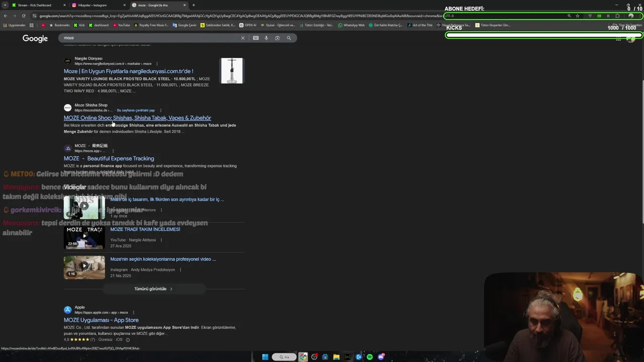Screen dimensions: 644x362
Task: Open the OPEN AI bookmark
Action: (248, 25)
